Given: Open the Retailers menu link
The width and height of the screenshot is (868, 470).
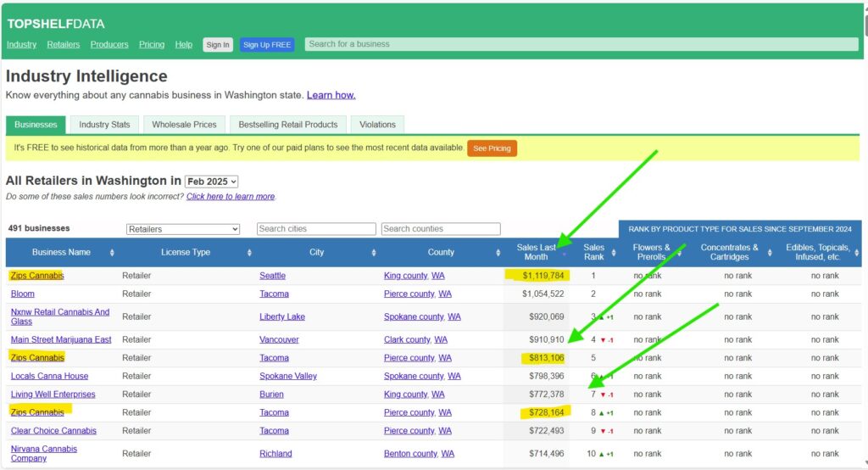Looking at the screenshot, I should pos(63,44).
